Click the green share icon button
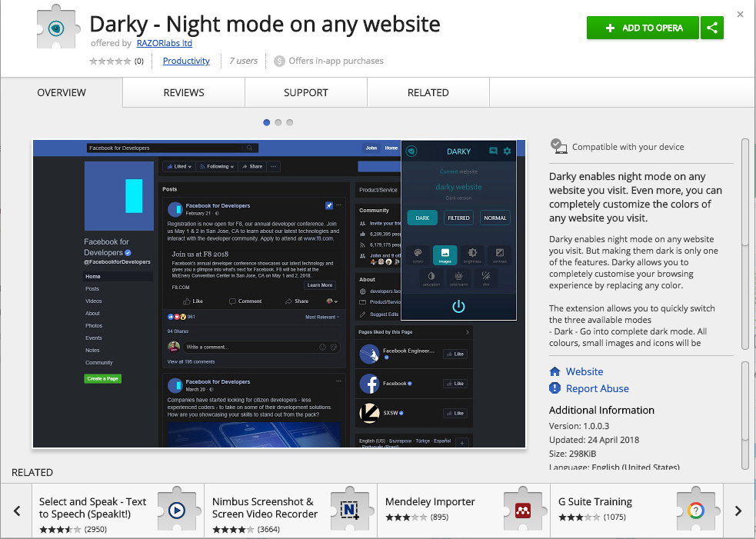 (x=712, y=28)
